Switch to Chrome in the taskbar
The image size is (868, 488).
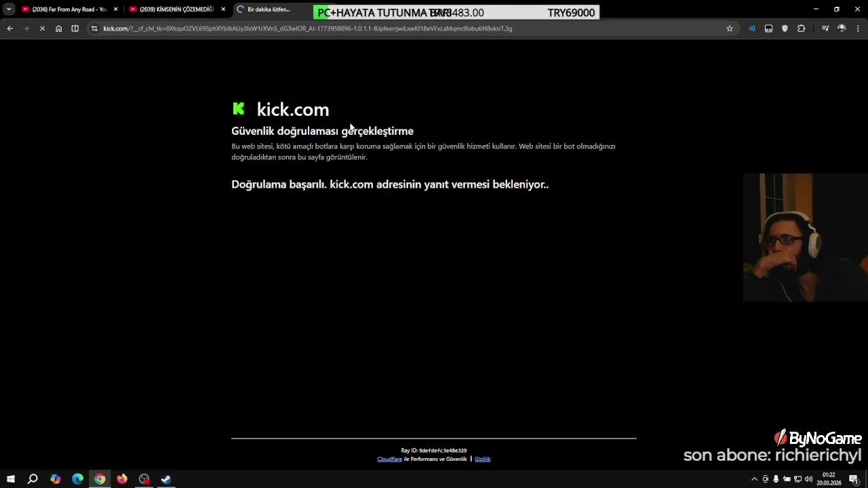[100, 479]
